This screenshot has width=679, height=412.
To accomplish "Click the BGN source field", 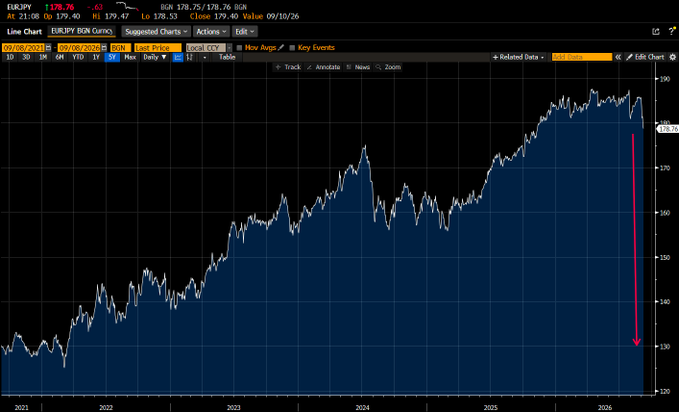I will click(x=121, y=48).
